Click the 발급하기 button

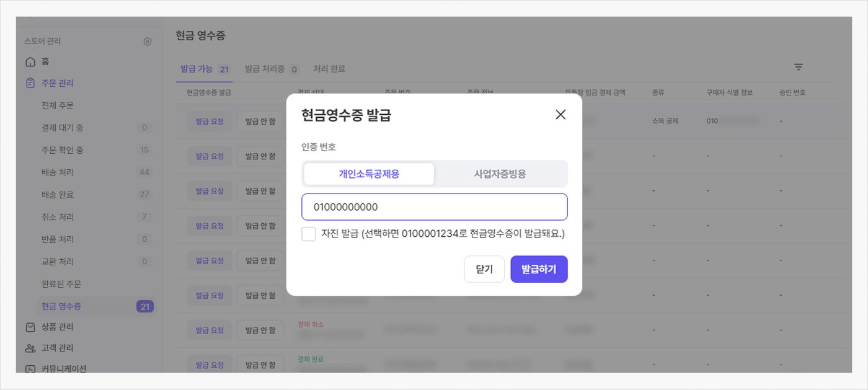[x=539, y=269]
